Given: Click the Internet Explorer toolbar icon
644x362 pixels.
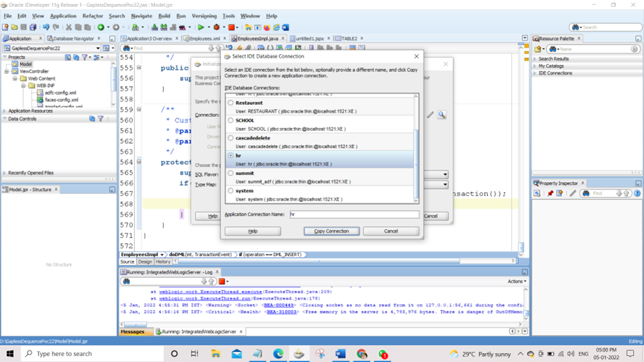Looking at the screenshot, I should tap(276, 27).
